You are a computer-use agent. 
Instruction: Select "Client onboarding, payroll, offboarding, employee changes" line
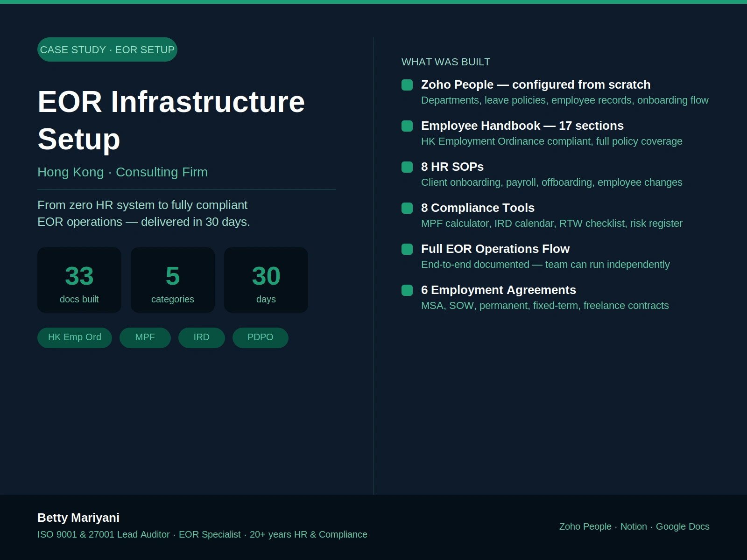(552, 182)
